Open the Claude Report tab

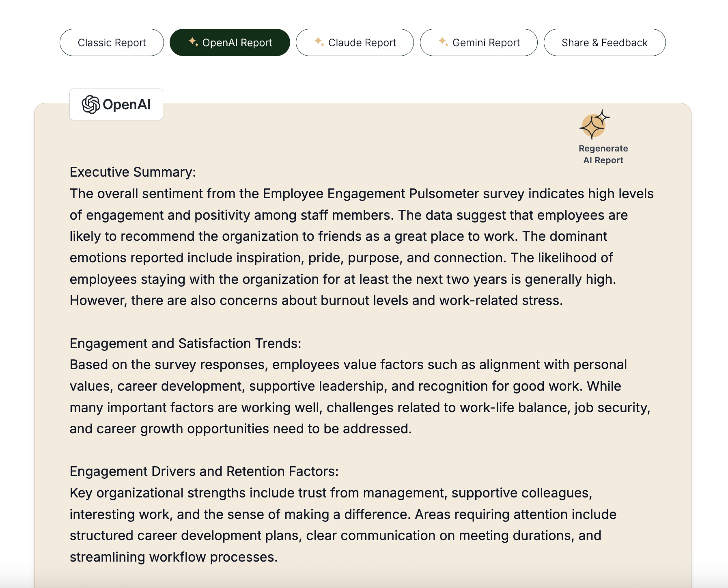click(362, 43)
